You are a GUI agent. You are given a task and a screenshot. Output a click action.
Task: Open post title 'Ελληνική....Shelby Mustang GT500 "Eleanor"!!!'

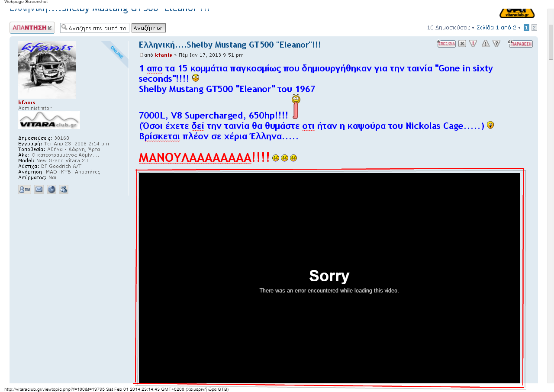230,45
